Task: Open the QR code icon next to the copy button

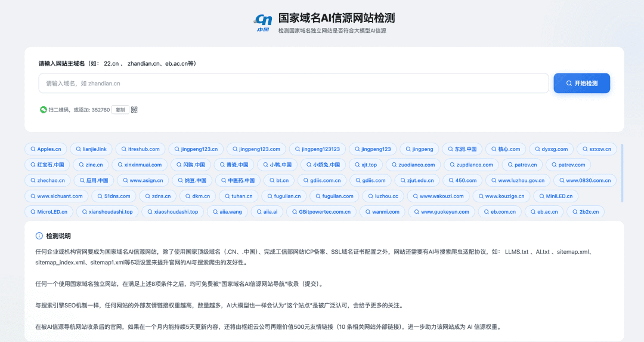Action: 134,110
